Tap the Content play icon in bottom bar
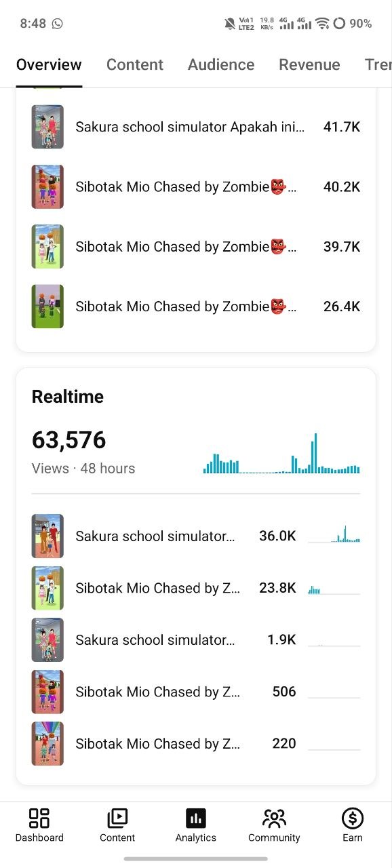The image size is (392, 868). coord(117,818)
